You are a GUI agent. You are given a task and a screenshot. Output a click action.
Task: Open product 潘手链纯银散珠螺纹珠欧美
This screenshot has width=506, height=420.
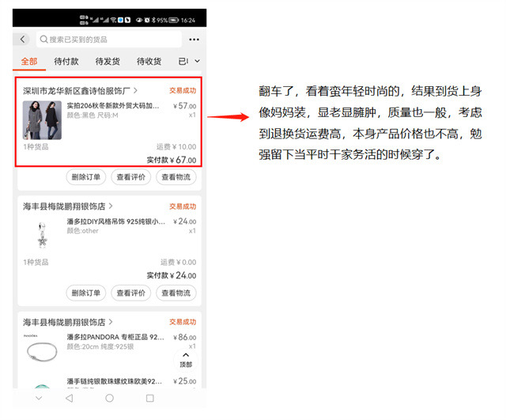click(x=114, y=381)
